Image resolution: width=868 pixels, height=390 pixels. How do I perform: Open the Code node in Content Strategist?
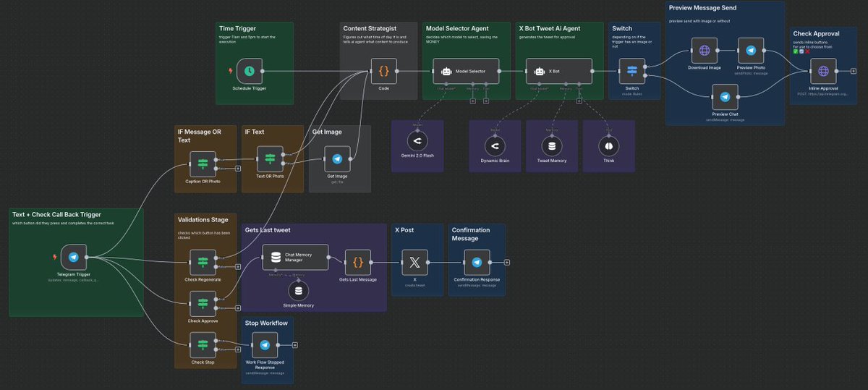pos(383,71)
